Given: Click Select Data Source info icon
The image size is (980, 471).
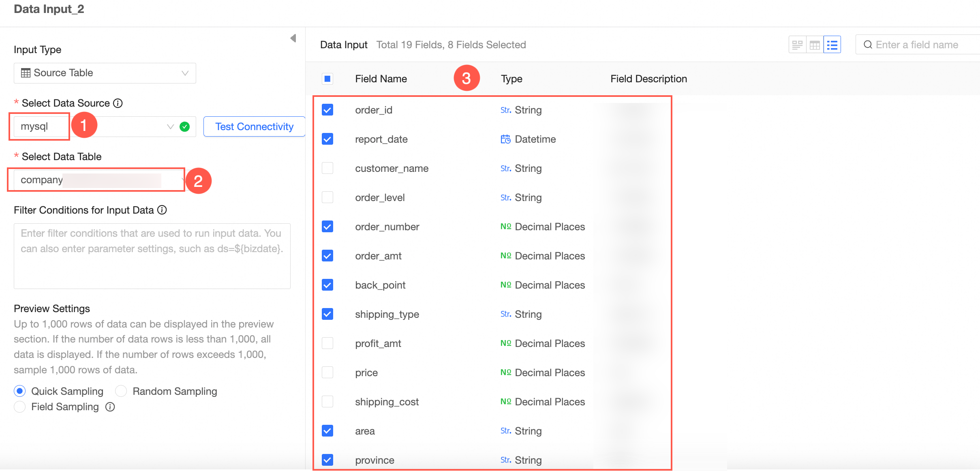Looking at the screenshot, I should tap(118, 103).
